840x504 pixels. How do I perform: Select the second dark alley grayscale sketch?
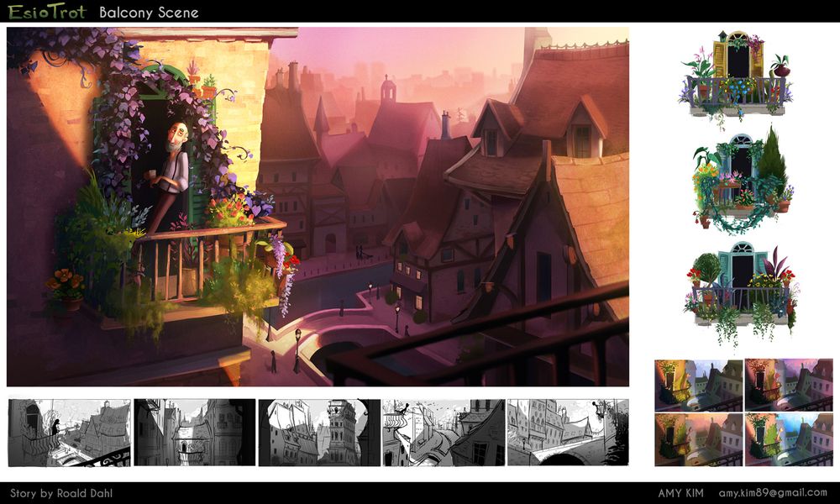(x=195, y=433)
